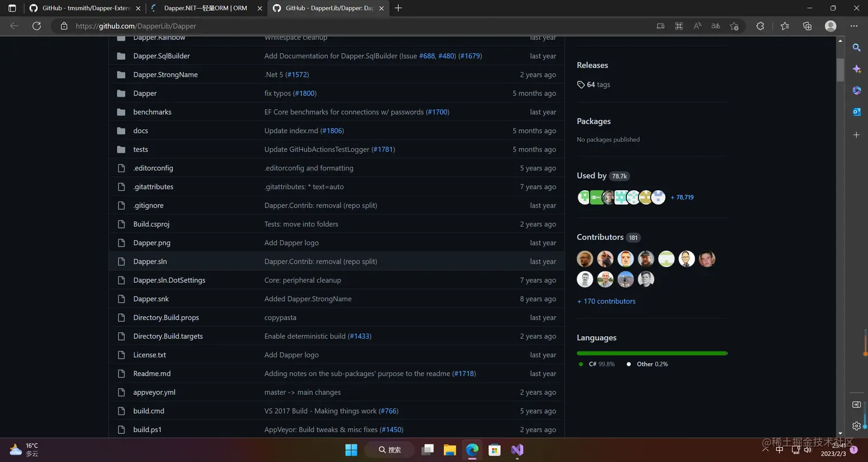Image resolution: width=868 pixels, height=462 pixels.
Task: Show hidden tray icons chevron
Action: point(766,450)
